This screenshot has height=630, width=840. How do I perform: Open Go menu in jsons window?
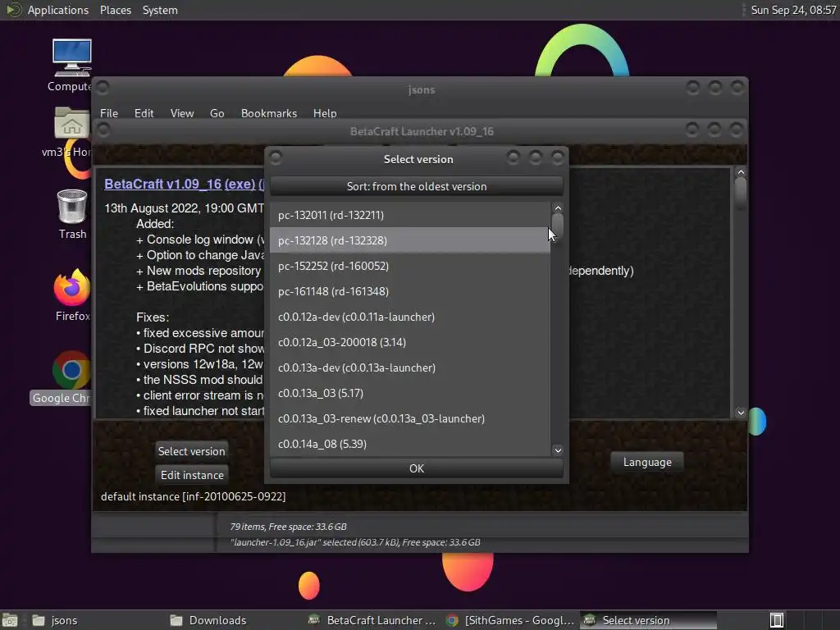(x=217, y=113)
